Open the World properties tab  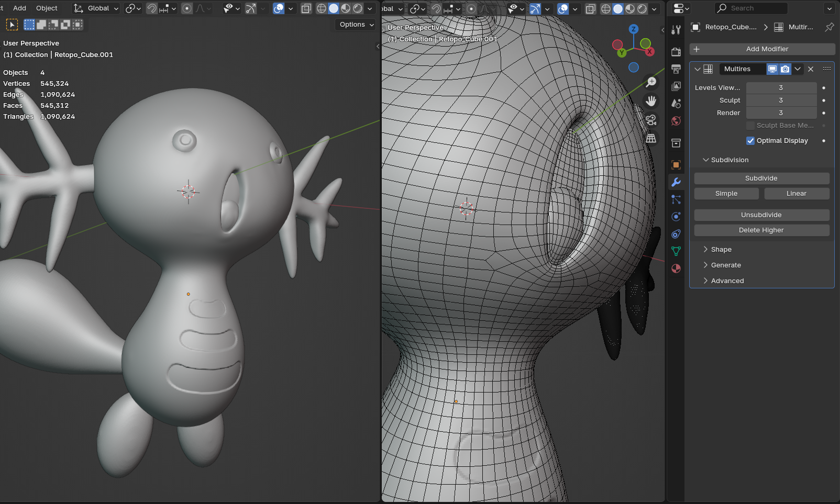point(676,121)
